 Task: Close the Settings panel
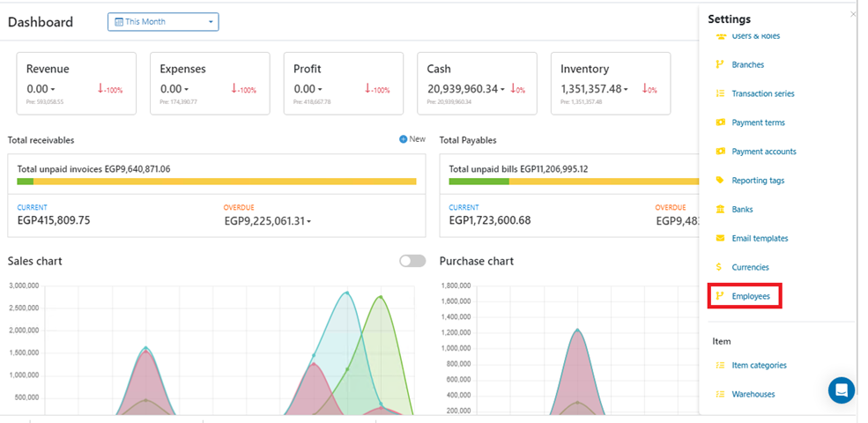(852, 14)
